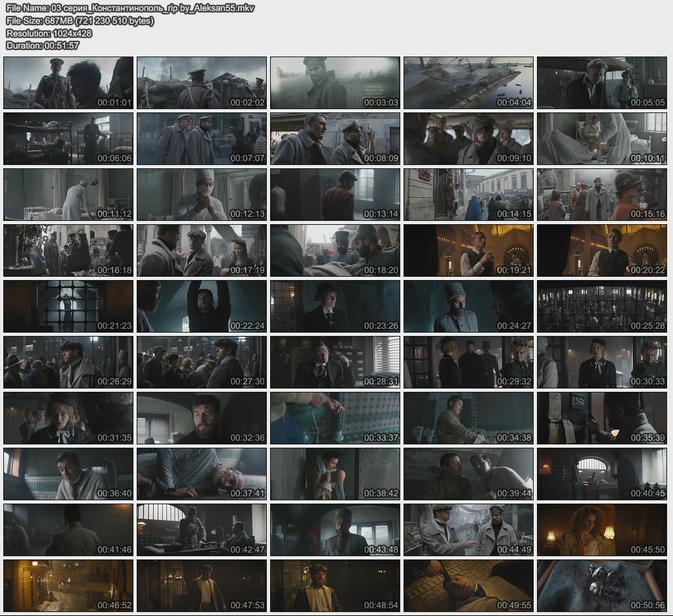The height and width of the screenshot is (616, 673).
Task: Click the night street frame at 00:46:52
Action: [x=68, y=586]
